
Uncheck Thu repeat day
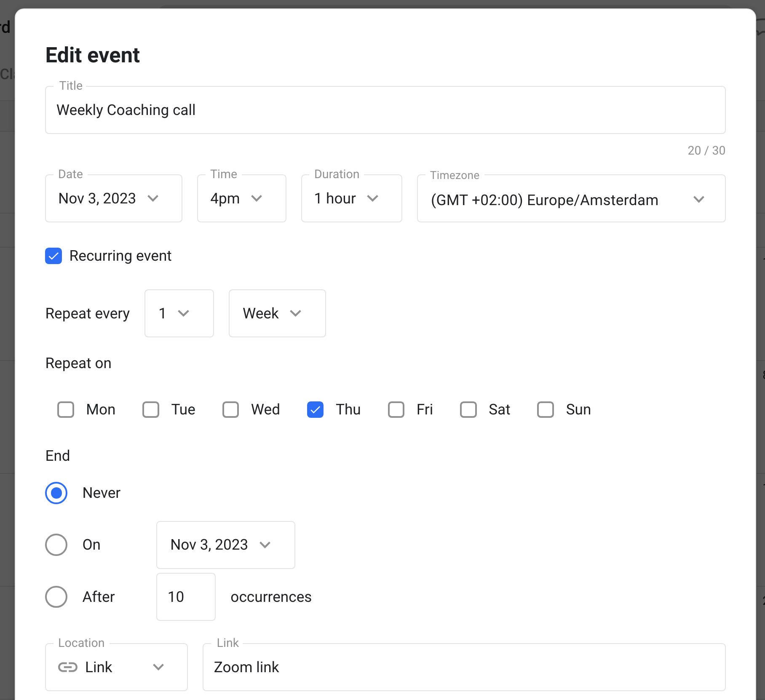click(x=315, y=409)
